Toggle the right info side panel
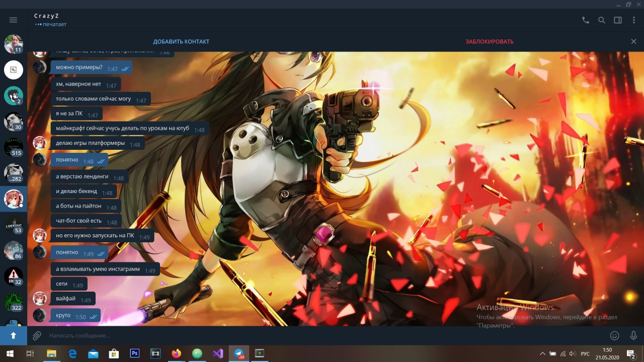The width and height of the screenshot is (644, 362). click(617, 20)
